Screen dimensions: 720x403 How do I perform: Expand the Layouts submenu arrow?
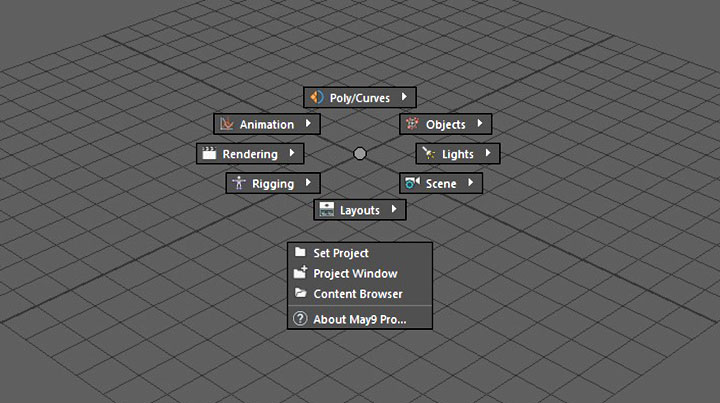(394, 210)
